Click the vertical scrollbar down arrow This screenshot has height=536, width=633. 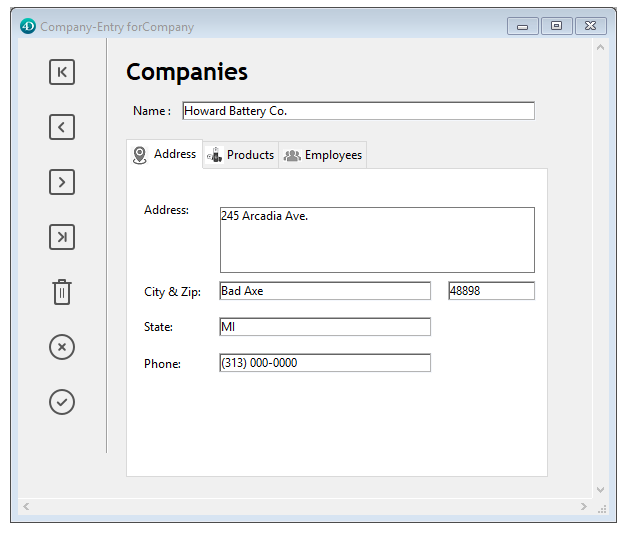[601, 489]
